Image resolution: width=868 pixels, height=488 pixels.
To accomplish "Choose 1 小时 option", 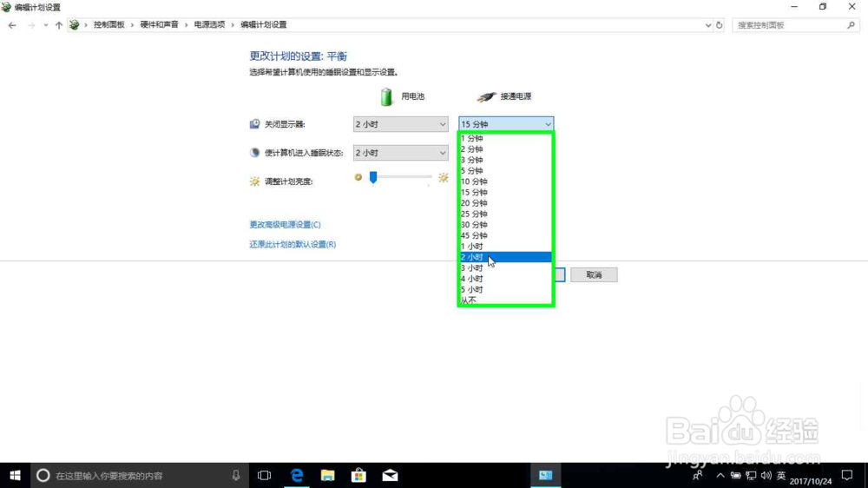I will click(x=506, y=247).
